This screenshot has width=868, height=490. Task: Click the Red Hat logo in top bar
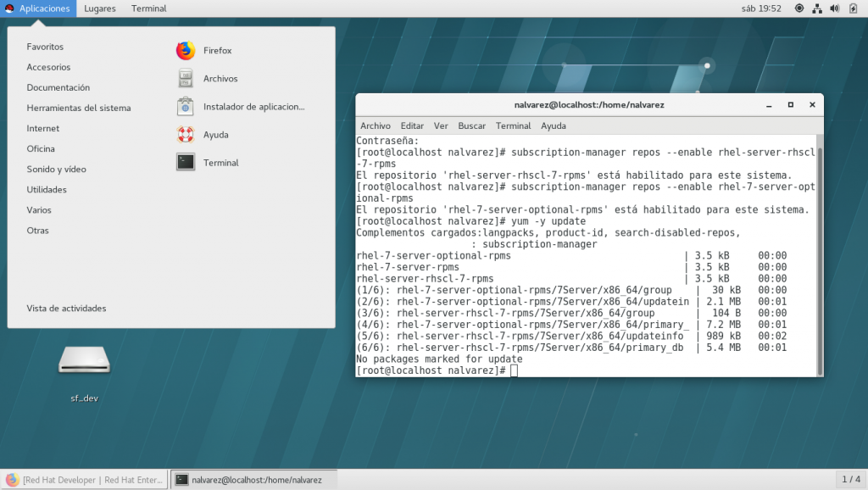(9, 8)
